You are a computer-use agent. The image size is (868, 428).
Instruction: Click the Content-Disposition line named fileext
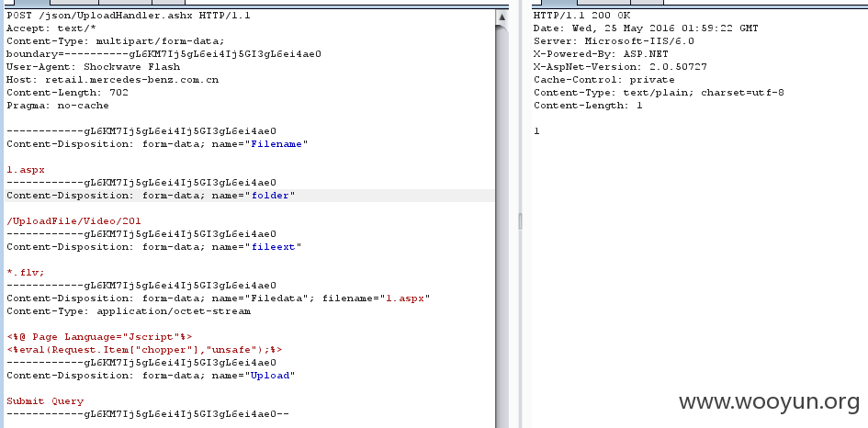154,247
